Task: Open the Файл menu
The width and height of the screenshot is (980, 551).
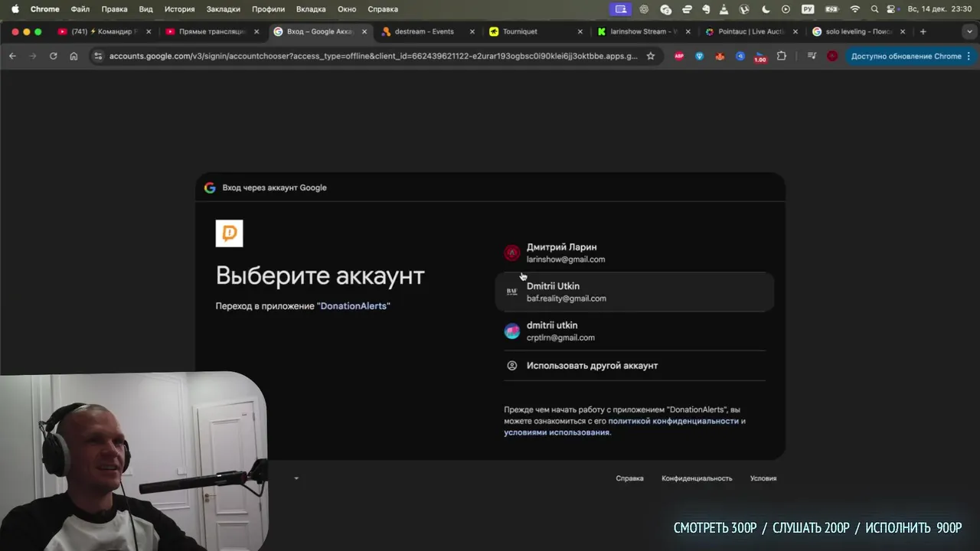Action: click(80, 9)
